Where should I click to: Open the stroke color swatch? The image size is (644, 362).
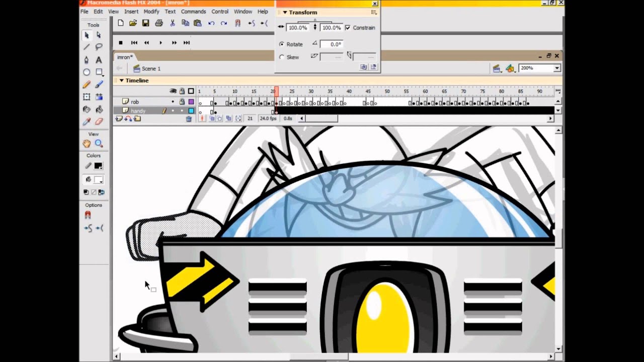98,166
